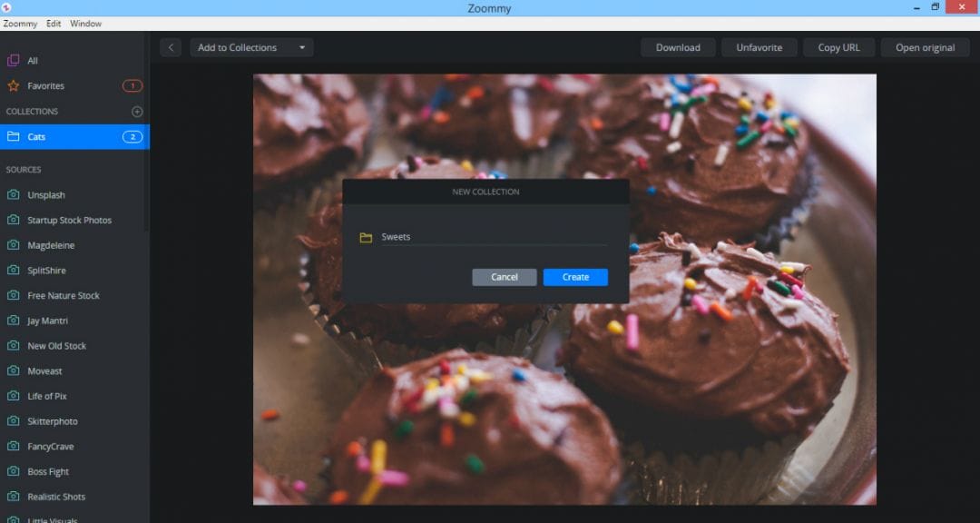Select Jay Mantri source label

coord(47,321)
